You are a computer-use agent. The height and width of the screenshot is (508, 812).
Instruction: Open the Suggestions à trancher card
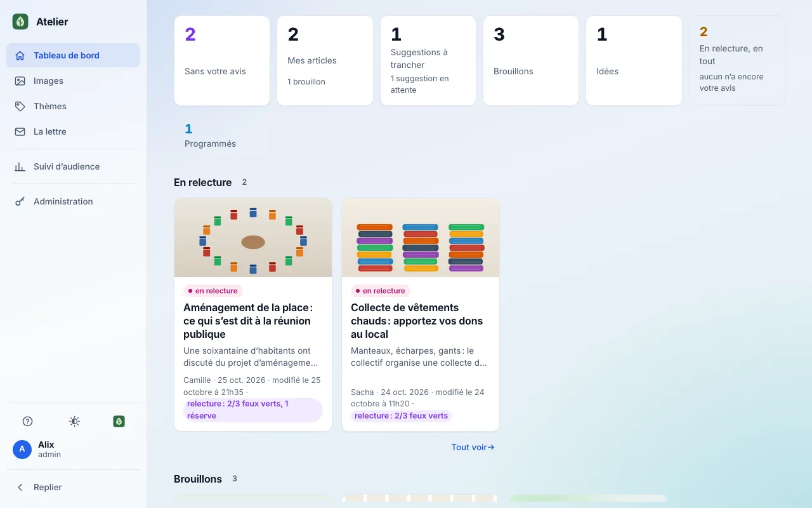[x=428, y=60]
